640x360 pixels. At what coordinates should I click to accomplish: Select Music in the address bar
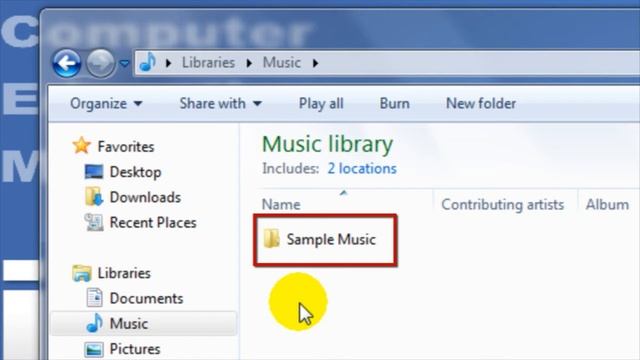tap(282, 63)
